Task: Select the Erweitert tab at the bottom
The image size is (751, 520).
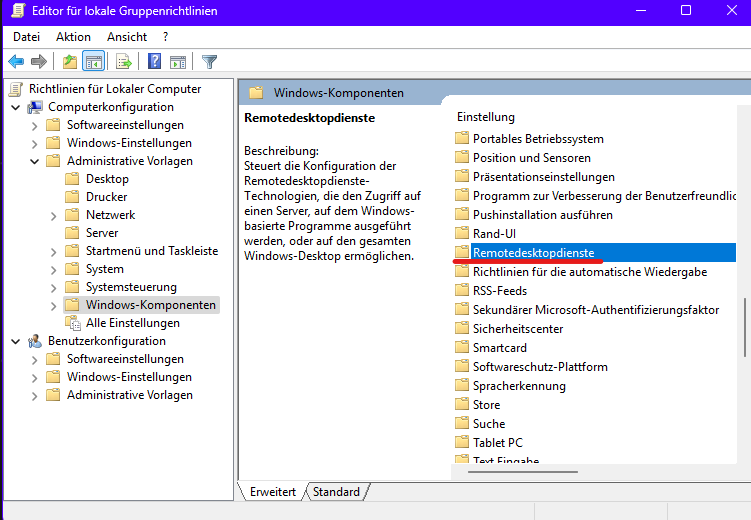Action: click(273, 492)
